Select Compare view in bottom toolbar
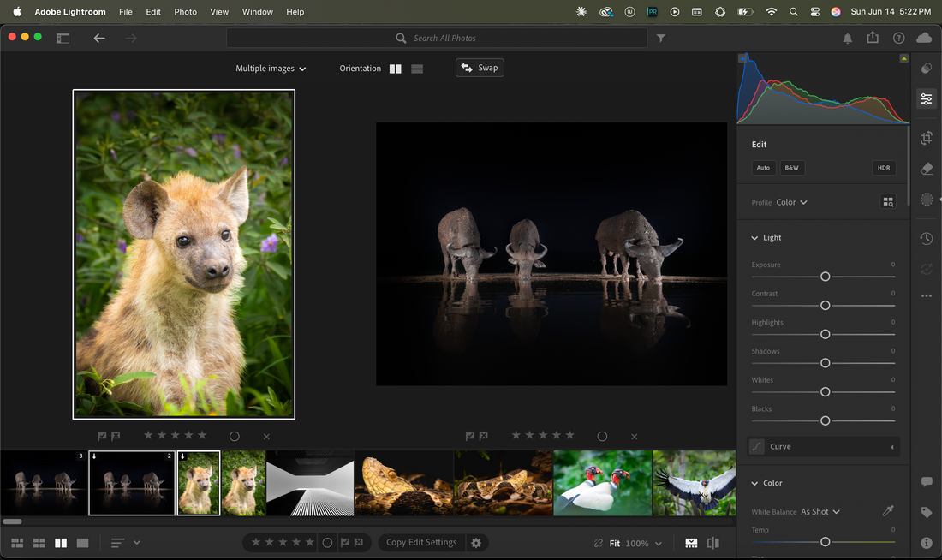Viewport: 942px width, 560px height. 61,543
